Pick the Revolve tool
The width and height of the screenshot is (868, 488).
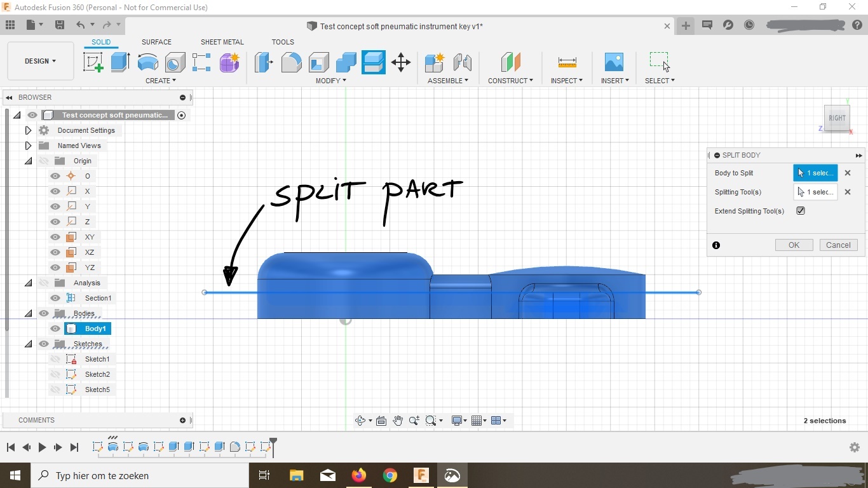(147, 62)
